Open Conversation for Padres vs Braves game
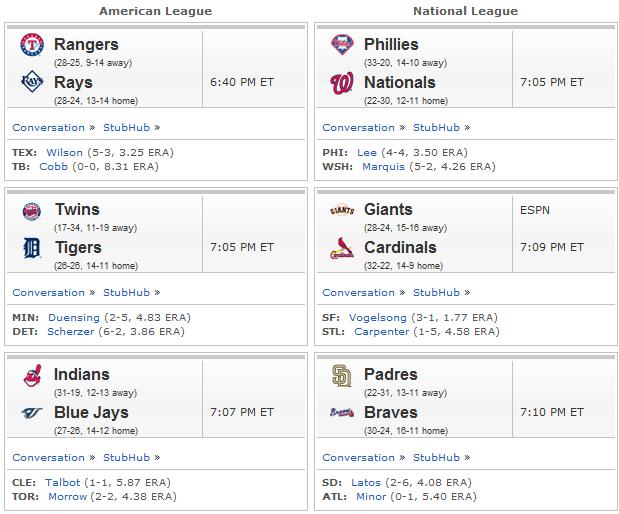Image resolution: width=619 pixels, height=514 pixels. coord(358,458)
